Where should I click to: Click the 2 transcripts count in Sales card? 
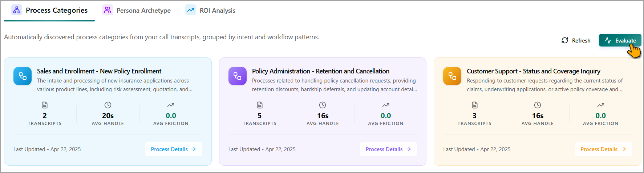click(x=45, y=116)
